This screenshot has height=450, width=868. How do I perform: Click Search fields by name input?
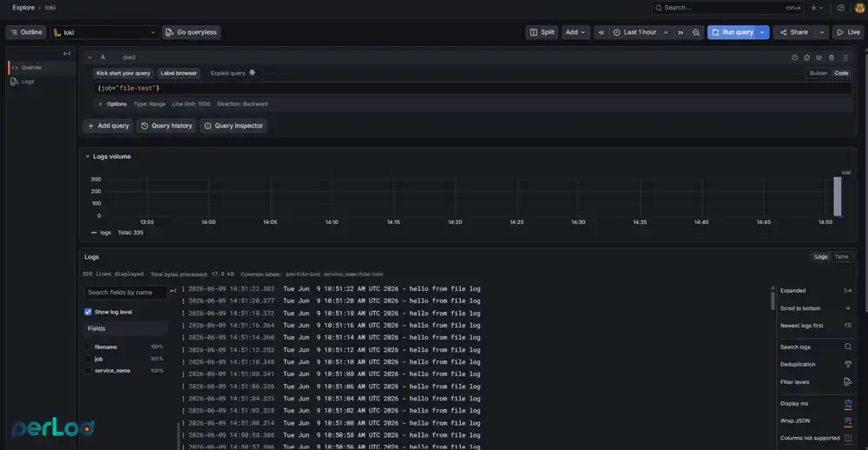[126, 293]
